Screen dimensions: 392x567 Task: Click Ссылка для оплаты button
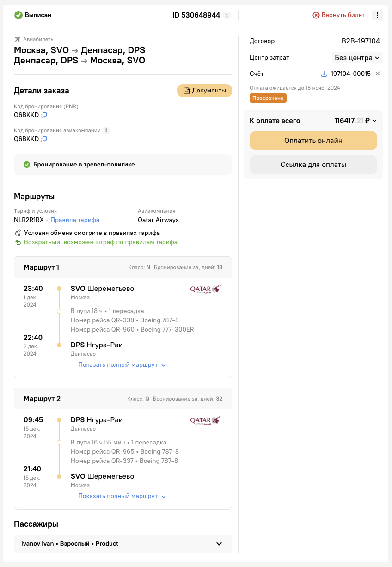(313, 165)
